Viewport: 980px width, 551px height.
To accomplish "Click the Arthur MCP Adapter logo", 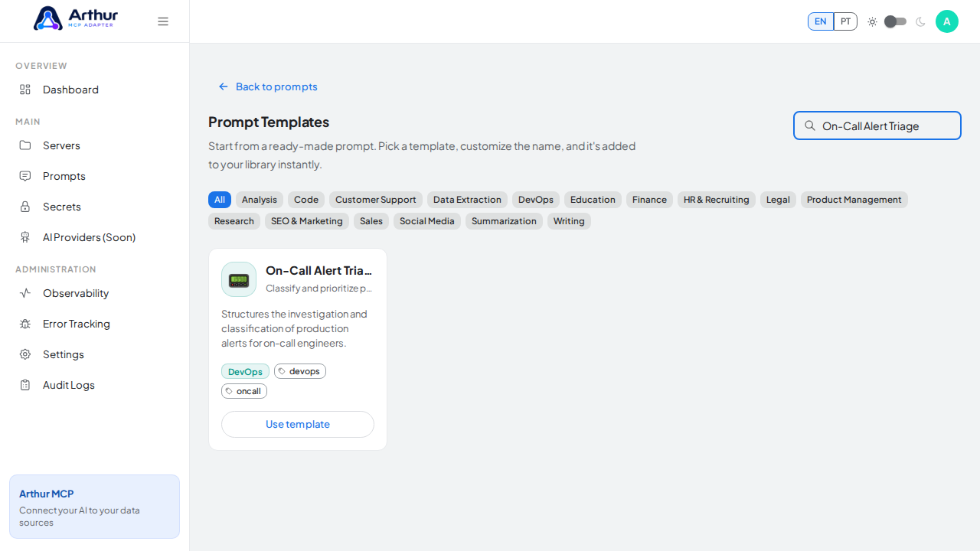I will [x=76, y=18].
